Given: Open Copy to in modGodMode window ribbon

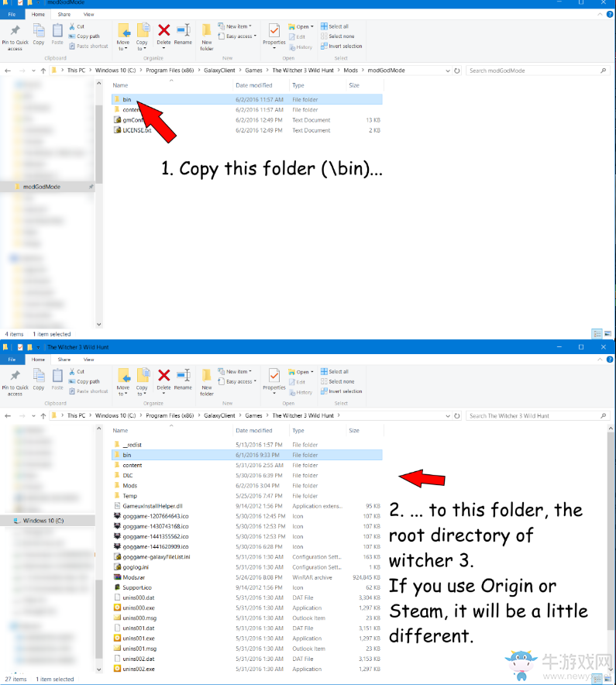Looking at the screenshot, I should click(x=142, y=37).
